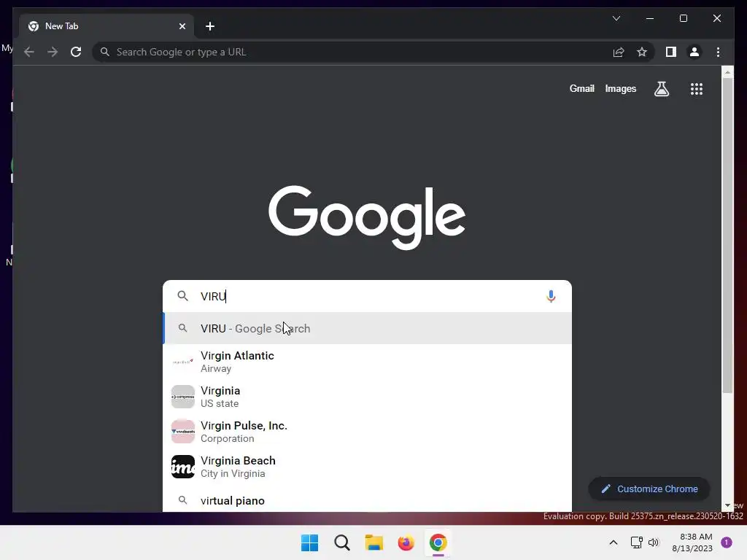Click the Google logo
Screen dimensions: 747x560
point(367,217)
